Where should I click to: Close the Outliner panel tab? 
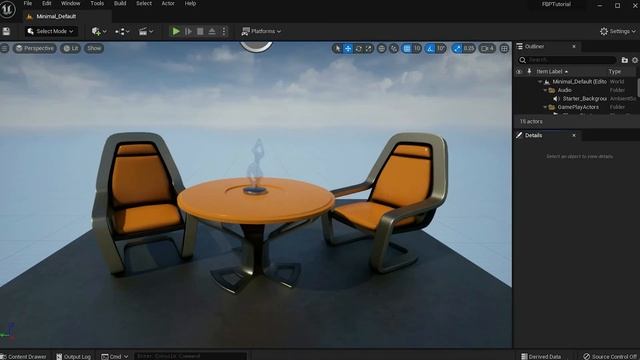(x=574, y=47)
